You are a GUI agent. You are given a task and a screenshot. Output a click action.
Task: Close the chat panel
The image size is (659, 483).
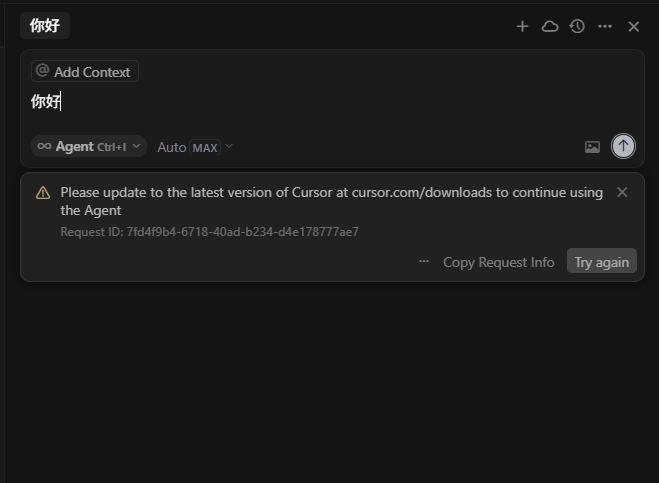[633, 27]
